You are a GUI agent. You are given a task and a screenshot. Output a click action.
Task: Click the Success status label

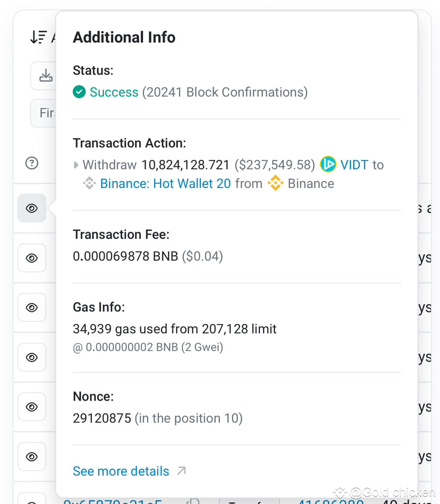coord(114,92)
